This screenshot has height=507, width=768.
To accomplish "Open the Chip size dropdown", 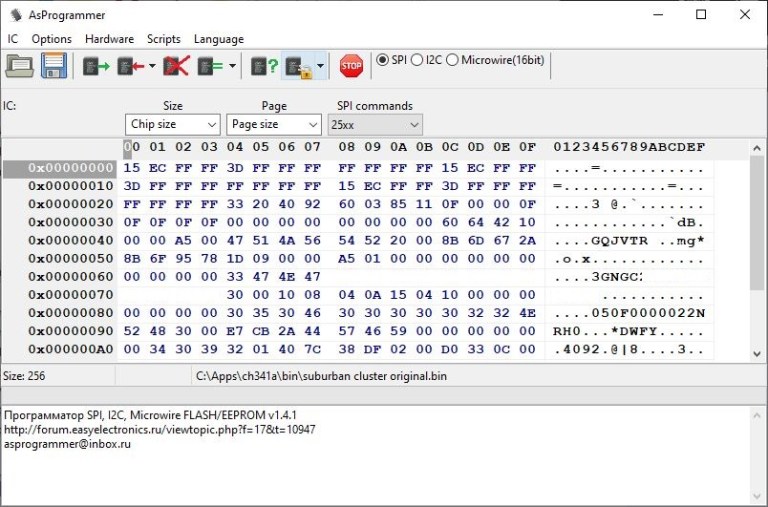I will [172, 124].
